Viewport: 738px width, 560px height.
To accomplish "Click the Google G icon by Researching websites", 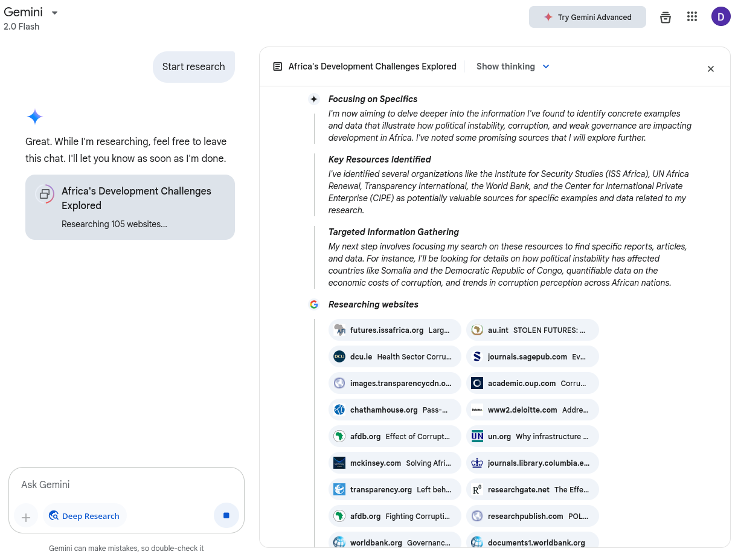I will coord(314,304).
